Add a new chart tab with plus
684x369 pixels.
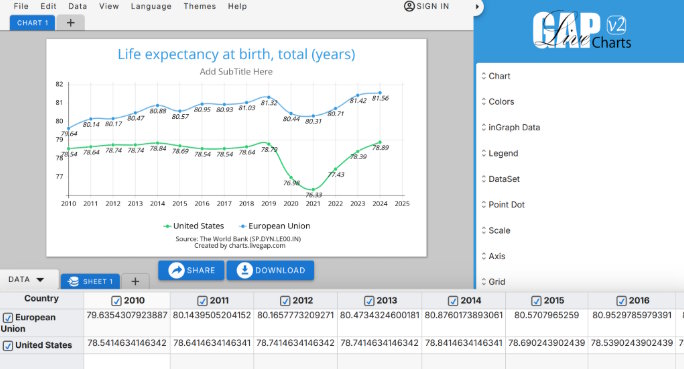point(71,23)
